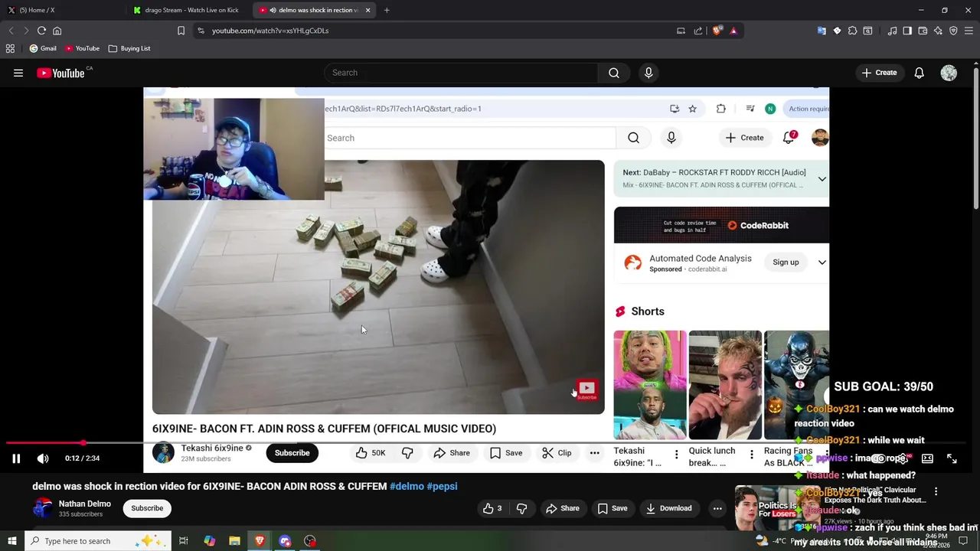
Task: Open the YouTube Create menu
Action: point(879,73)
